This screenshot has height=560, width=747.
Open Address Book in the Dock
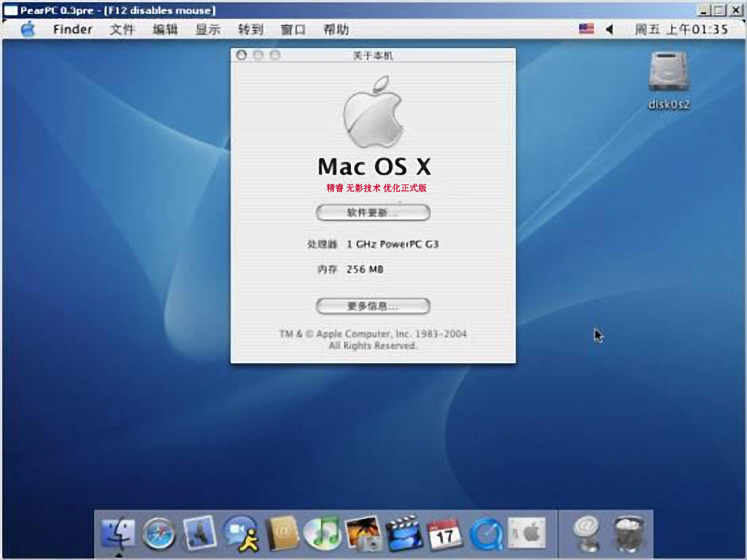[x=282, y=534]
